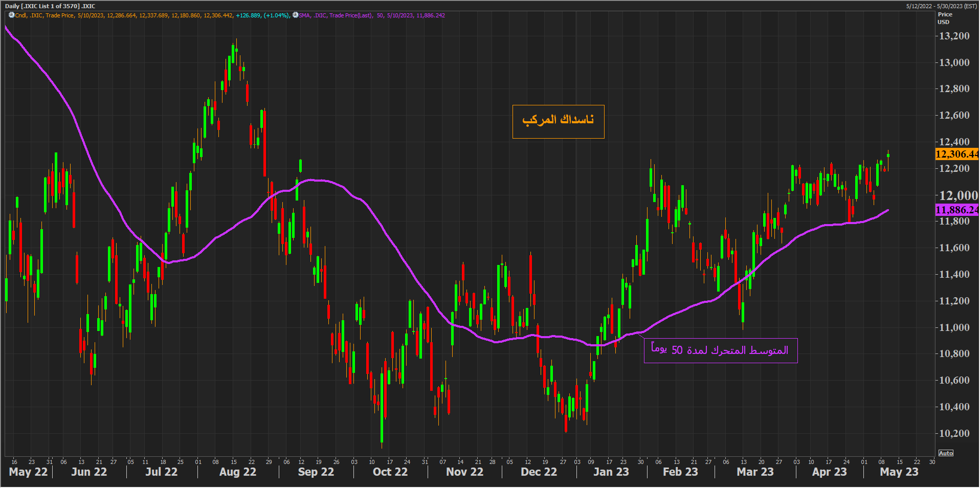Click the 10,200 price axis label
Viewport: 980px width, 488px height.
coord(954,433)
